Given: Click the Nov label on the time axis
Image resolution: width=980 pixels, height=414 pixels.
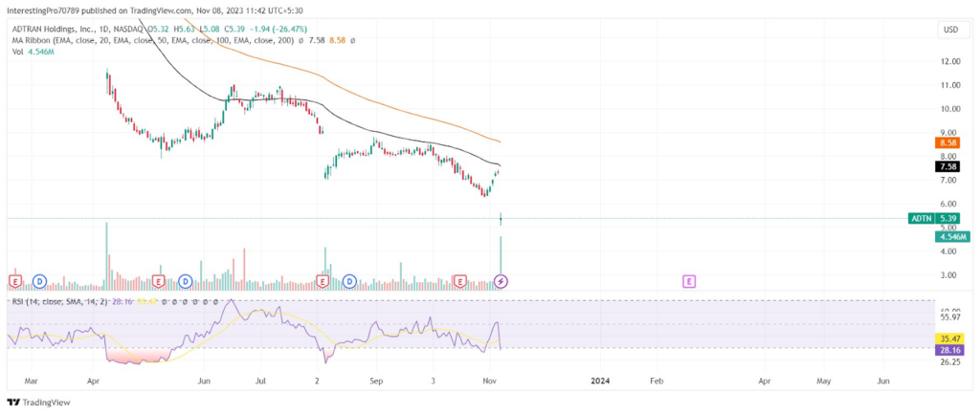Looking at the screenshot, I should click(487, 380).
